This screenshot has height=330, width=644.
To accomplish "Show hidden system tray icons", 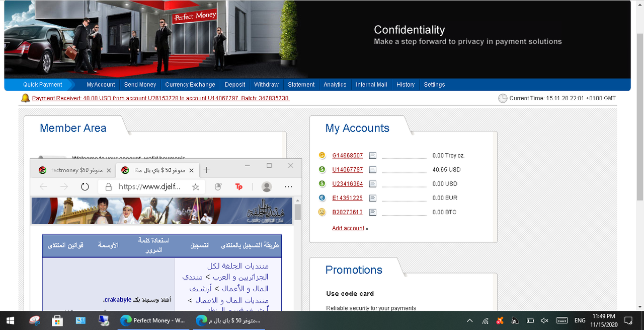I will (x=470, y=320).
